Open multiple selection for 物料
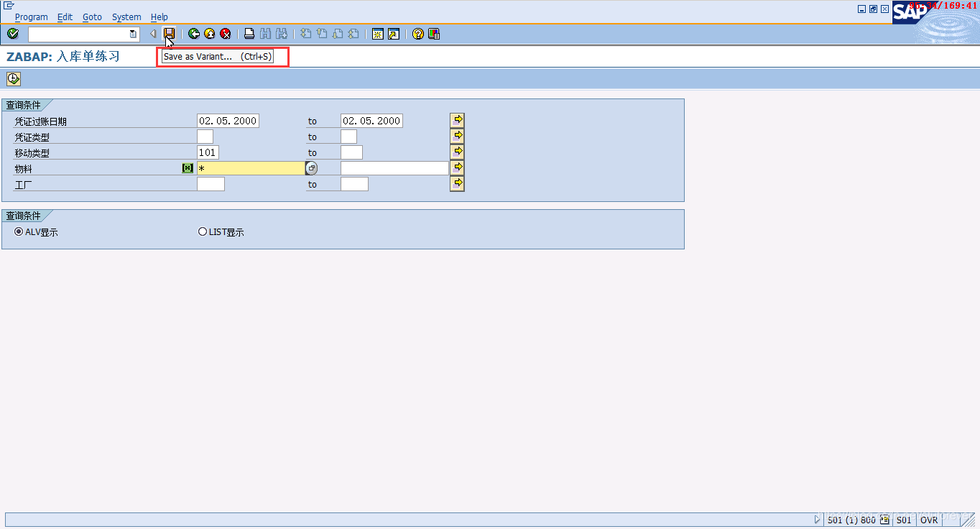This screenshot has width=980, height=529. (x=457, y=168)
